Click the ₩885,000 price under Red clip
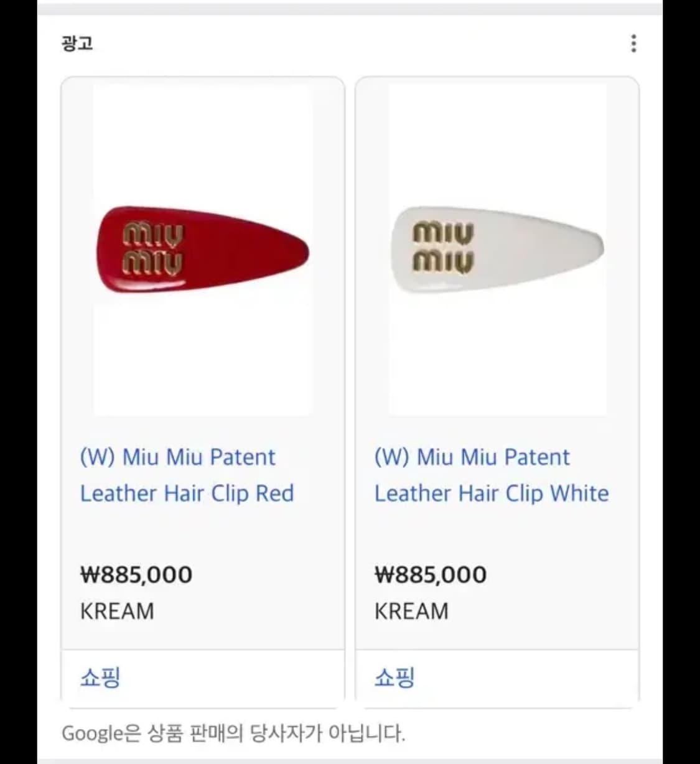700x764 pixels. coord(136,574)
